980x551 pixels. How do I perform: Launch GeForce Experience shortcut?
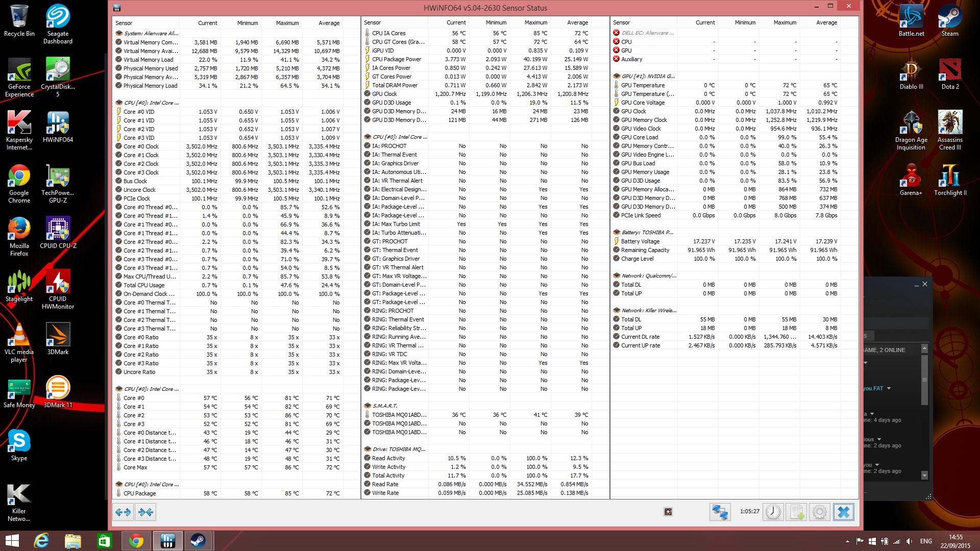click(19, 78)
